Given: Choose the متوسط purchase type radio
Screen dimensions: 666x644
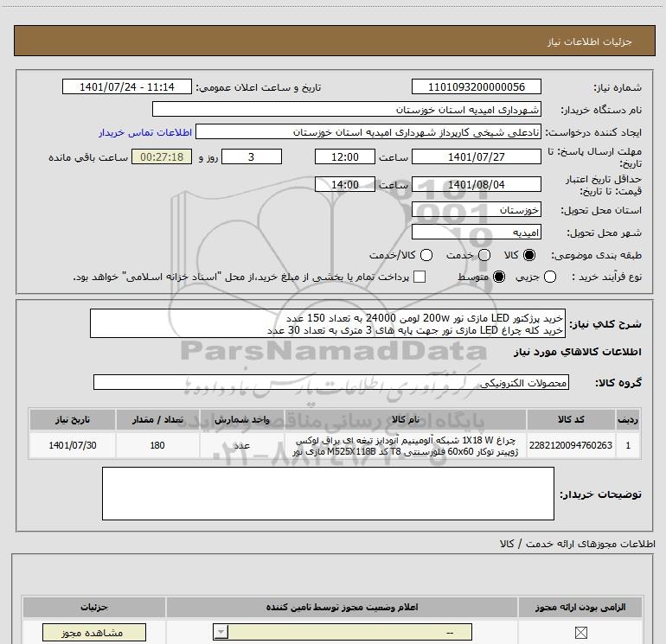Looking at the screenshot, I should pyautogui.click(x=499, y=277).
